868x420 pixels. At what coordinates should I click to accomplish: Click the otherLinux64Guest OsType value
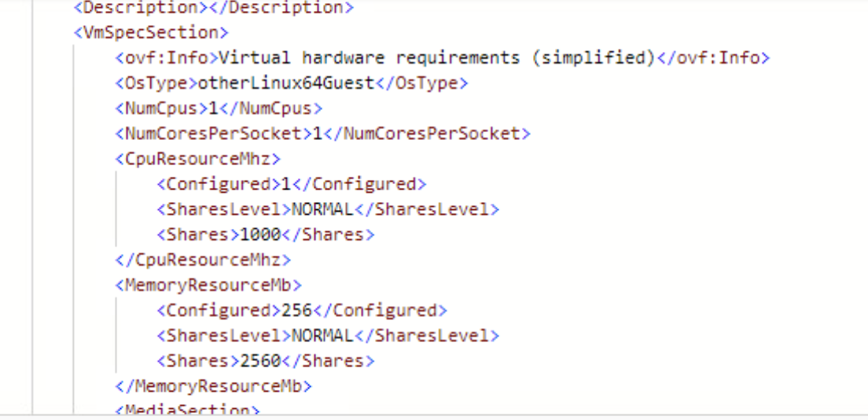click(x=286, y=83)
